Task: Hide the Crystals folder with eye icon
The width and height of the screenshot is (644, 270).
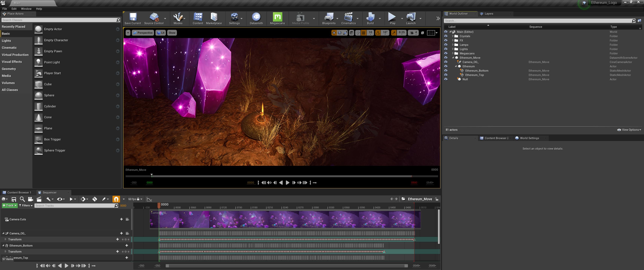Action: 446,36
